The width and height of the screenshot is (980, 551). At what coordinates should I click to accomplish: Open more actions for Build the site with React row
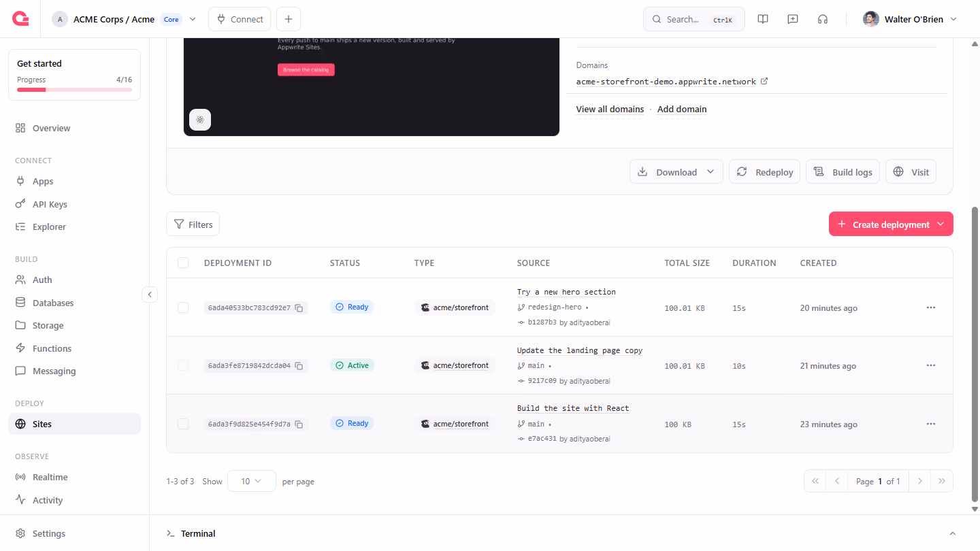[x=931, y=424]
